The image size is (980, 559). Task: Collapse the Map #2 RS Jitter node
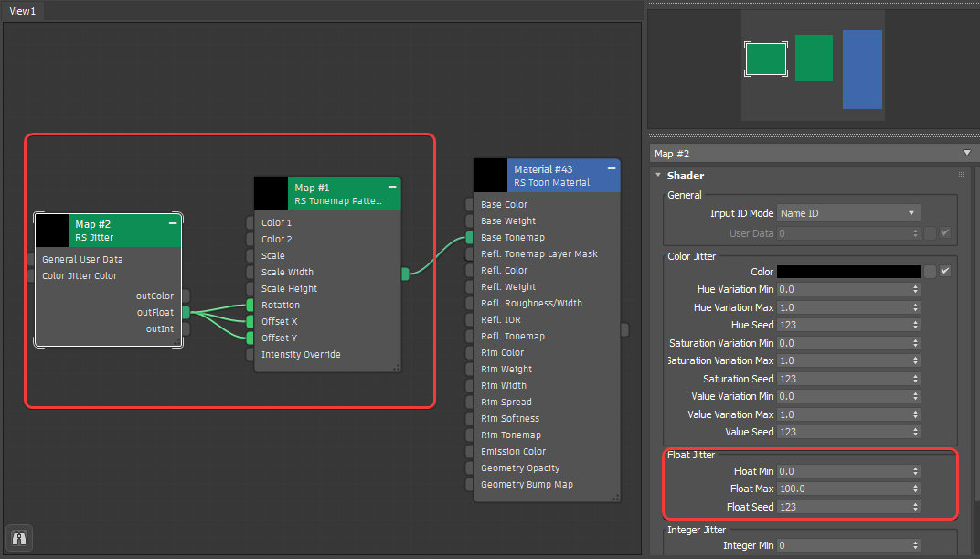pyautogui.click(x=173, y=223)
